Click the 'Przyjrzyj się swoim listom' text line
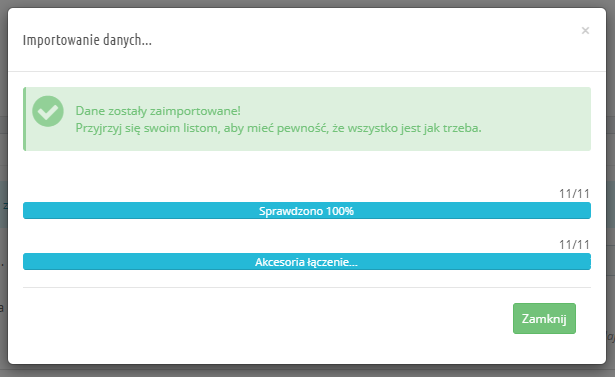Screen dimensions: 615x377 click(x=278, y=128)
